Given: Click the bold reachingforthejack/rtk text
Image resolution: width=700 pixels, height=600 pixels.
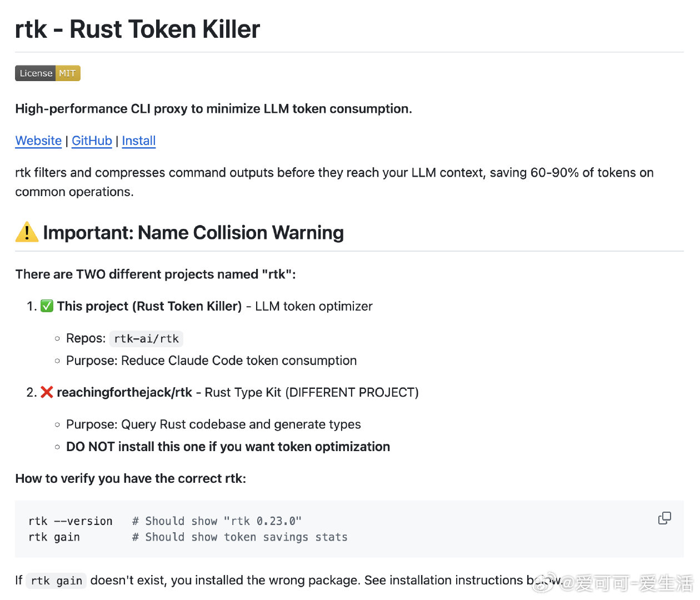Looking at the screenshot, I should 124,392.
